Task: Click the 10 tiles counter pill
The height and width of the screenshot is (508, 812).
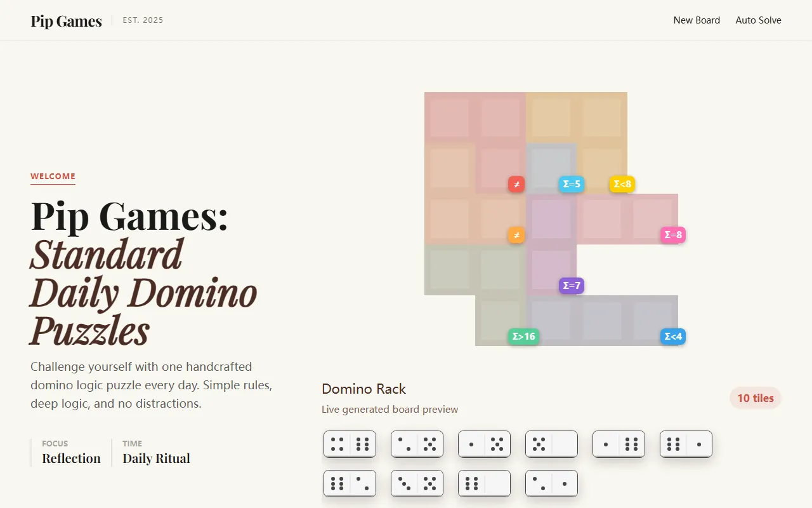Action: click(755, 398)
